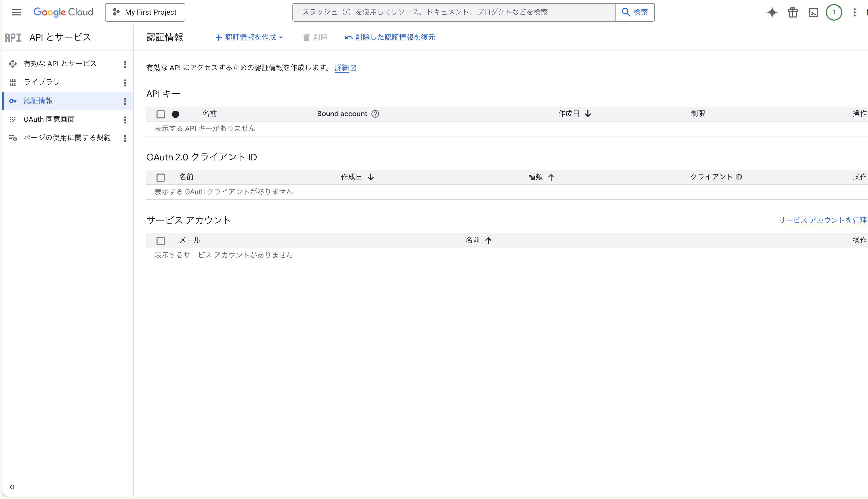This screenshot has width=868, height=499.
Task: Open more options for 認証情報 sidebar item
Action: pyautogui.click(x=125, y=101)
